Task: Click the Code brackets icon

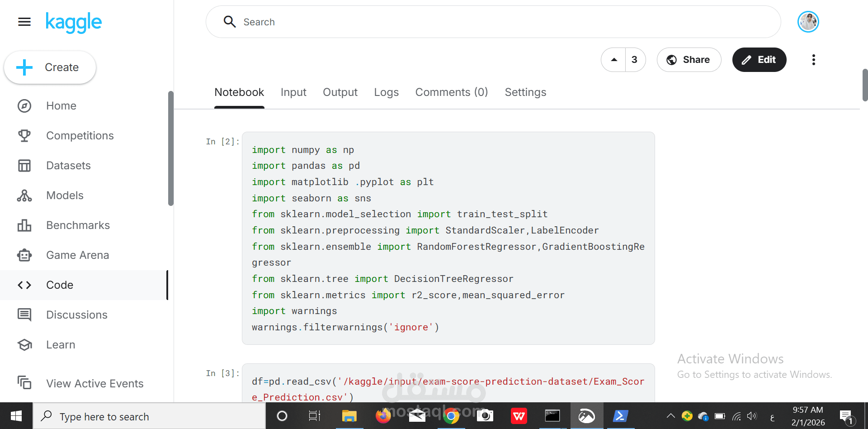Action: tap(24, 285)
